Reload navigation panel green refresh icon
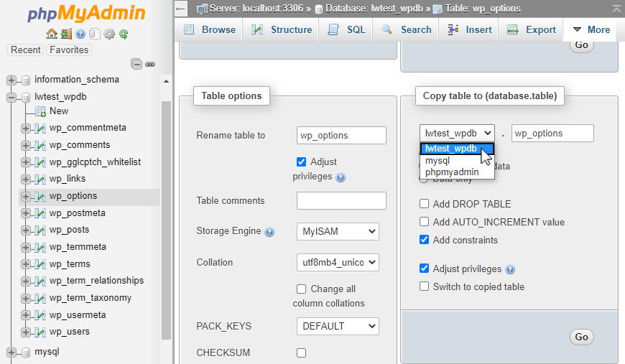The image size is (625, 364). tap(124, 34)
